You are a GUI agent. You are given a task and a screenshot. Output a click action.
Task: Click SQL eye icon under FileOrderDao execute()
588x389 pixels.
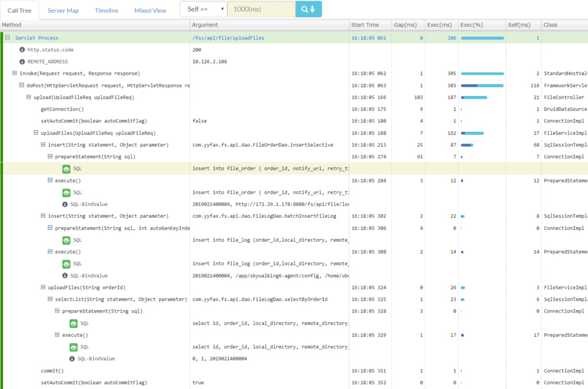pyautogui.click(x=67, y=192)
